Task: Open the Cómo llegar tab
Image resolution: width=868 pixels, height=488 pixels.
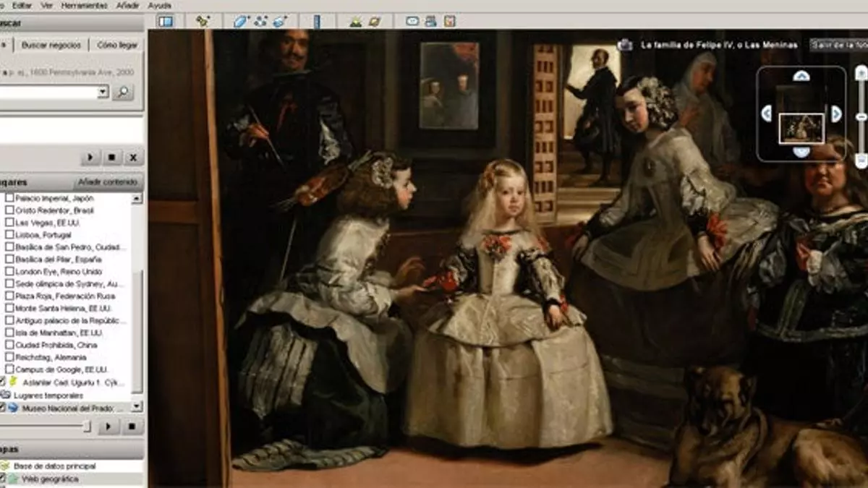Action: (x=117, y=45)
